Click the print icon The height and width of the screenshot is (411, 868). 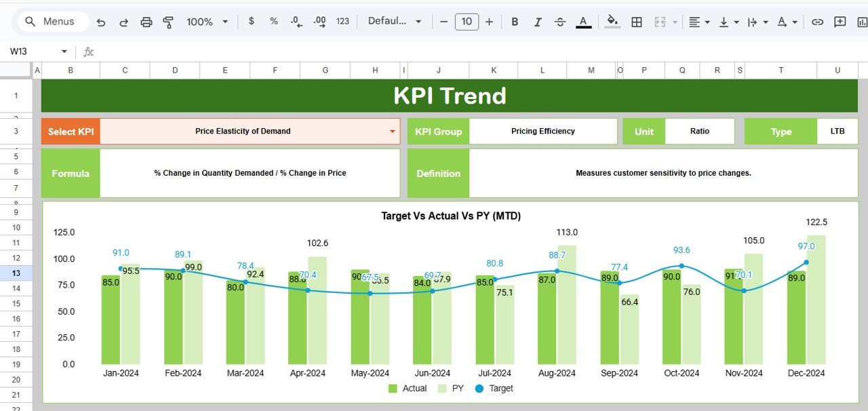pyautogui.click(x=146, y=22)
